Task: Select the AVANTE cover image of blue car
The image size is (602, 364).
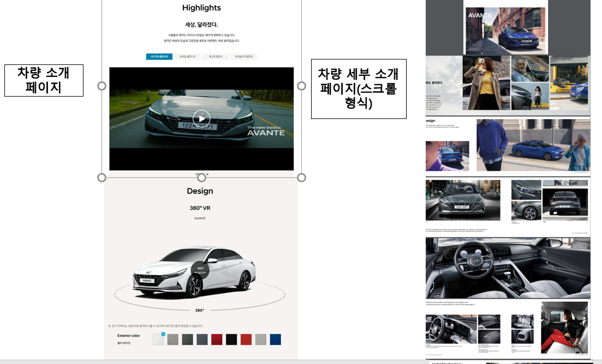Action: coord(505,30)
